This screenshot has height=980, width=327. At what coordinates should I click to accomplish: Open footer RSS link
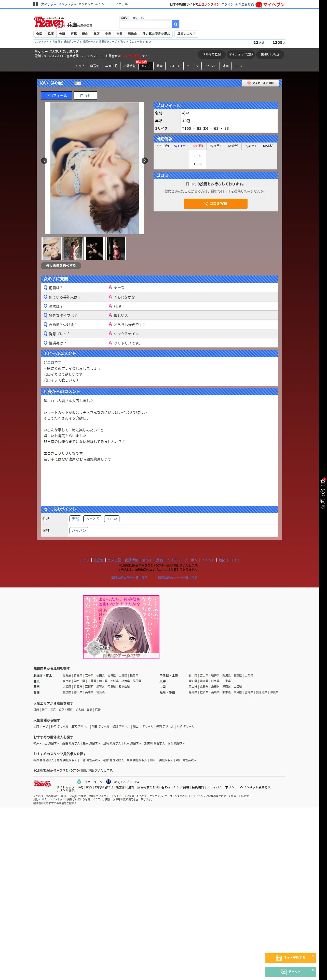[x=89, y=787]
